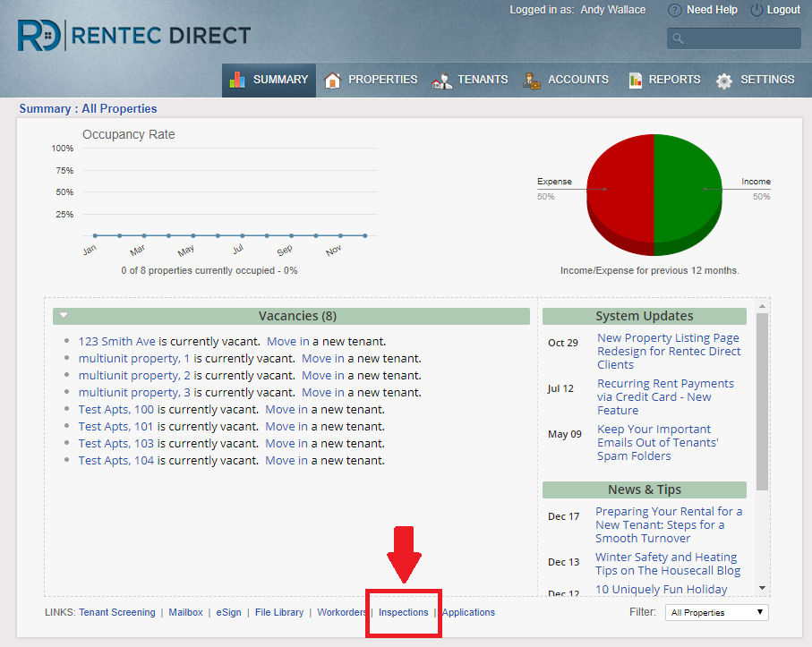Screen dimensions: 812x647
Task: Open the Inspections link
Action: 403,613
